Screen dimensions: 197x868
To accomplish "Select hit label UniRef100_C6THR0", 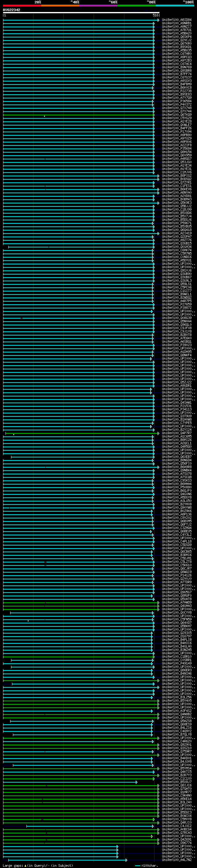I will [x=177, y=54].
